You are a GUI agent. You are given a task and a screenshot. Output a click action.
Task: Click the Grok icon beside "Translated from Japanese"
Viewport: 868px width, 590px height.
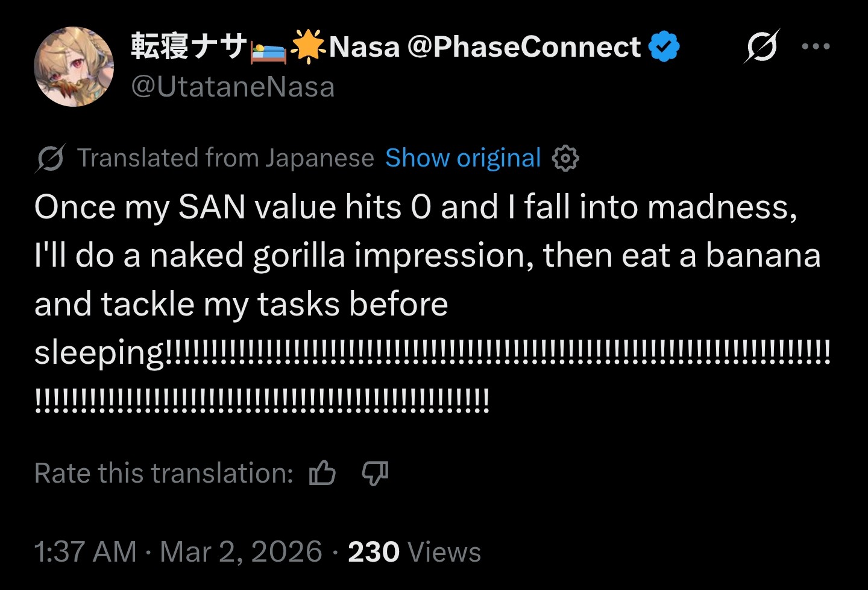coord(50,159)
